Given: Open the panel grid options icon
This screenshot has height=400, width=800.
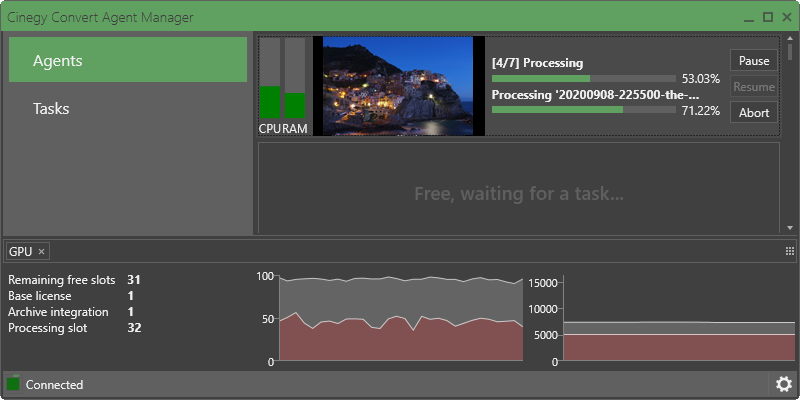Looking at the screenshot, I should pyautogui.click(x=790, y=251).
